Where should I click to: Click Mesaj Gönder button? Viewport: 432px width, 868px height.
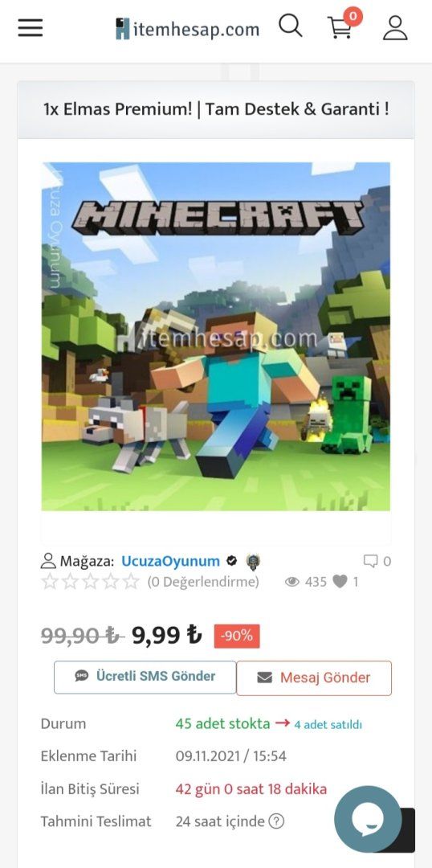click(x=314, y=678)
